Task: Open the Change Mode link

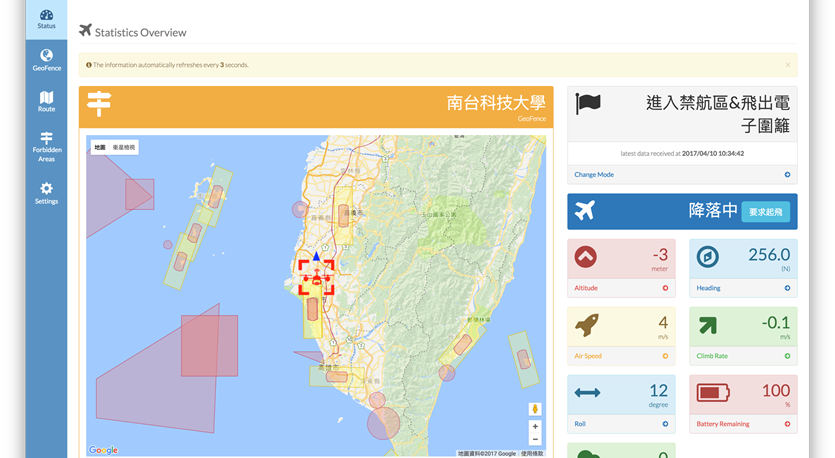Action: pos(594,175)
